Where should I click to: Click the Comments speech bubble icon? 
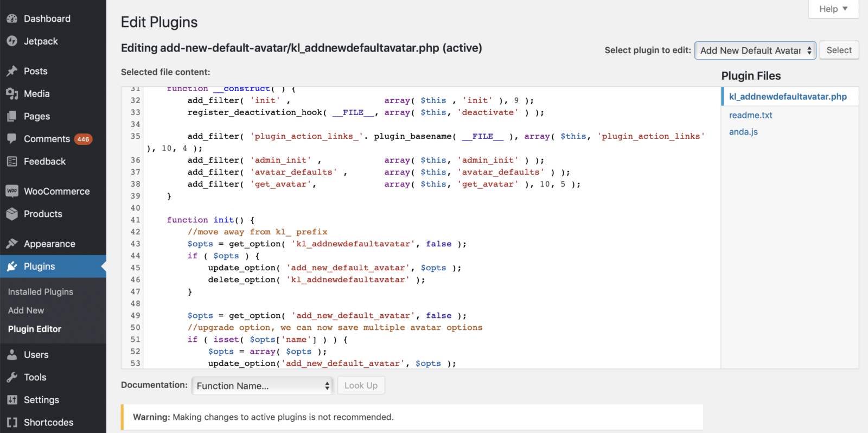pos(12,139)
